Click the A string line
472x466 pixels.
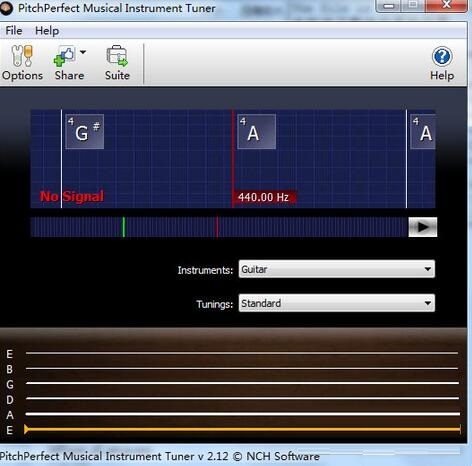[242, 414]
